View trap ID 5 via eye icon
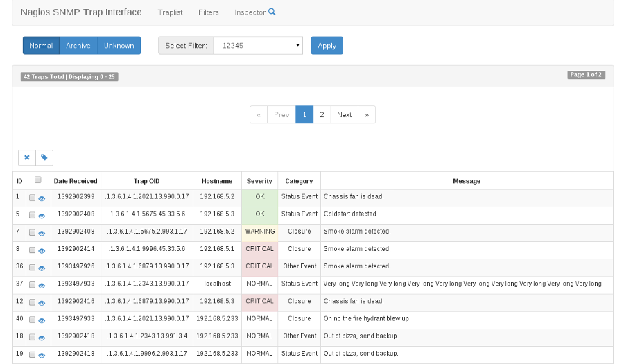 click(x=42, y=216)
